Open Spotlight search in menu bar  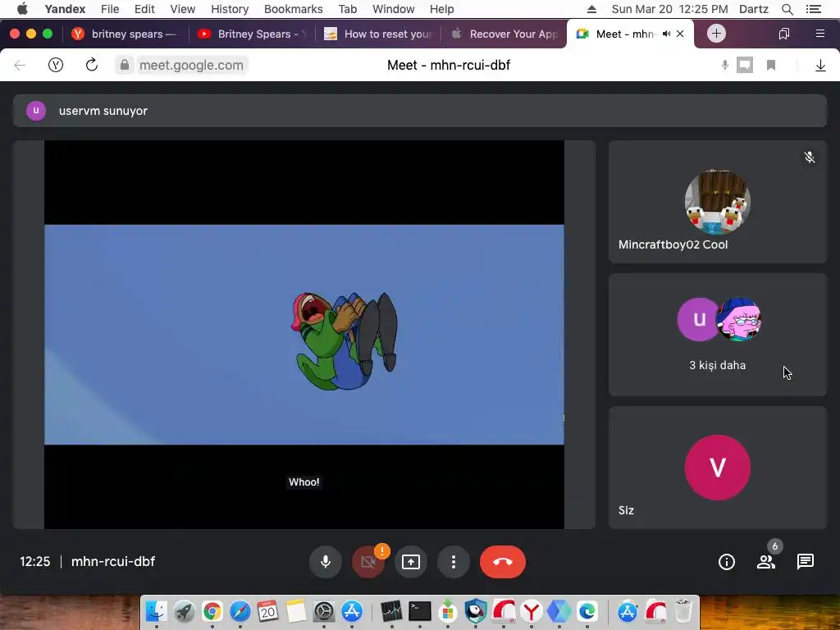click(x=787, y=9)
